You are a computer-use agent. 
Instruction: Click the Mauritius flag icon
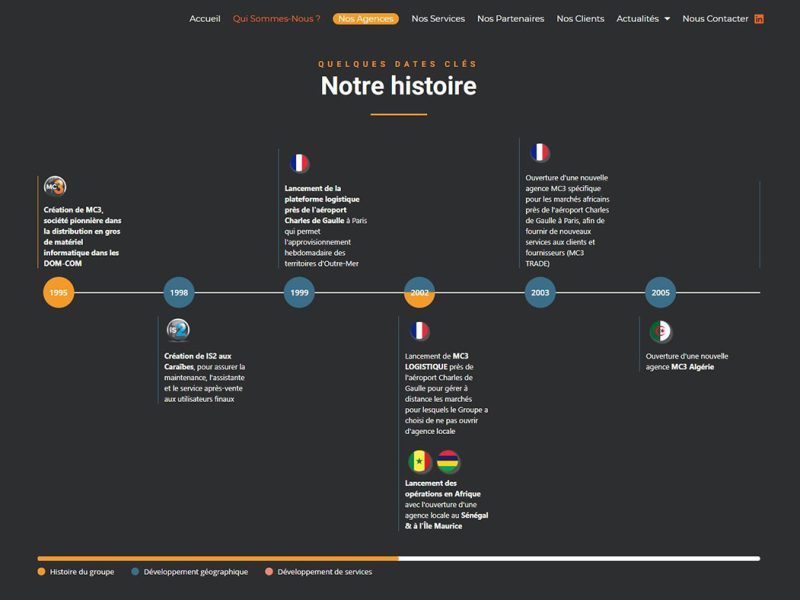tap(448, 461)
